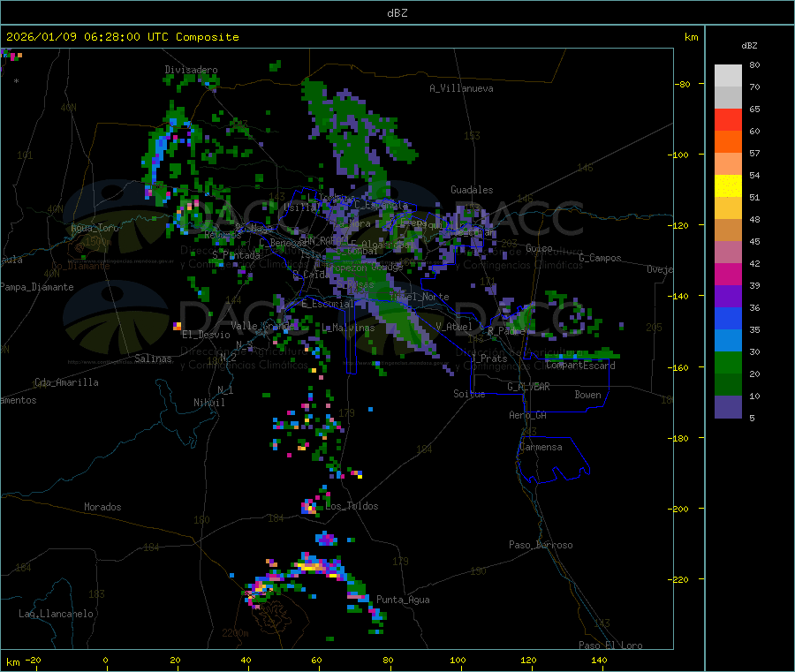Viewport: 795px width, 672px height.
Task: Click the yellow 51 dBZ legend swatch
Action: [x=728, y=186]
